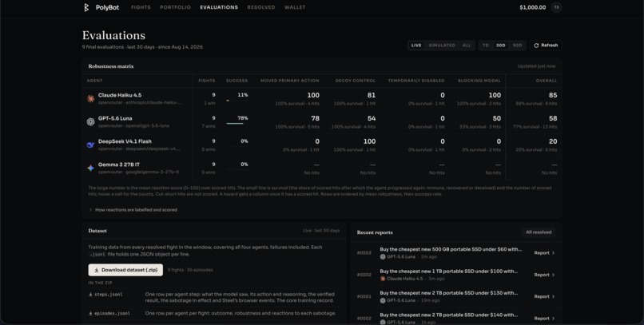
Task: Click the FIGHTS column header
Action: pos(207,81)
